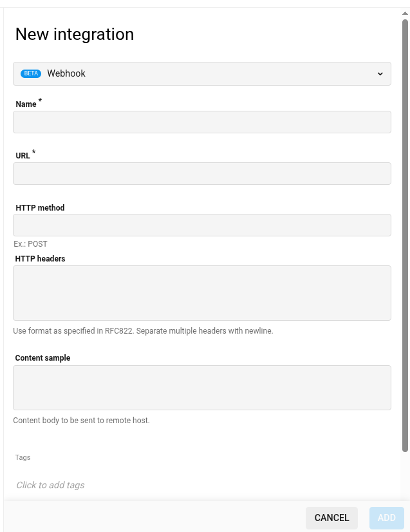The height and width of the screenshot is (532, 410).
Task: Click the "New integration" heading
Action: pyautogui.click(x=74, y=34)
